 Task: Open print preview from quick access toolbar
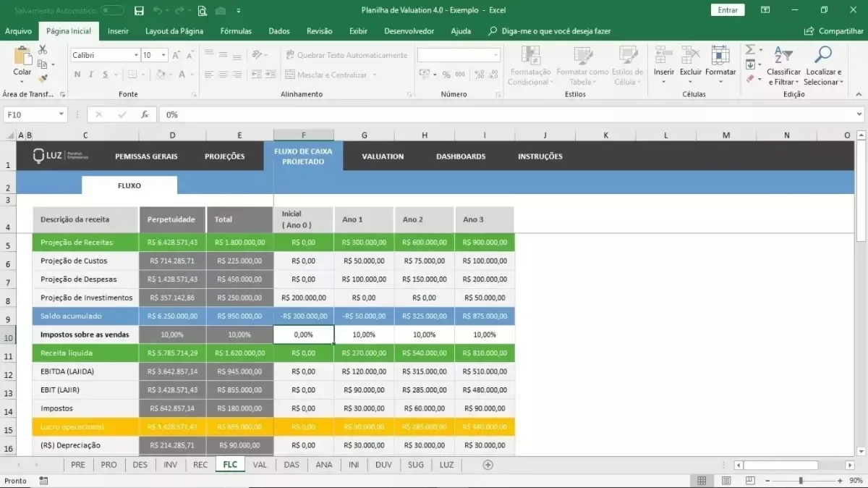[x=202, y=11]
